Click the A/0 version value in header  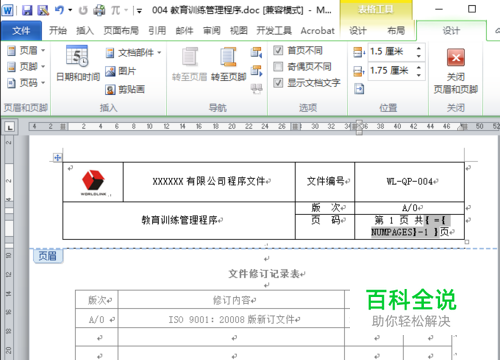(410, 208)
